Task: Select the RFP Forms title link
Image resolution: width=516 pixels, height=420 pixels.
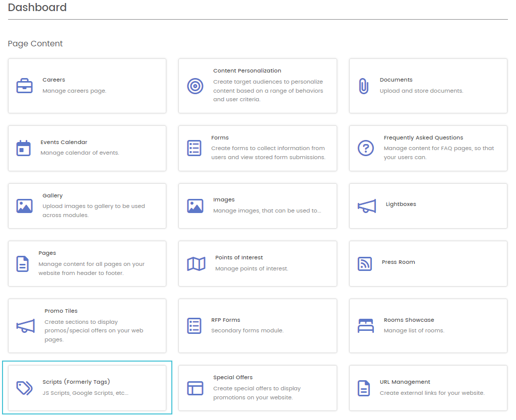Action: 225,320
